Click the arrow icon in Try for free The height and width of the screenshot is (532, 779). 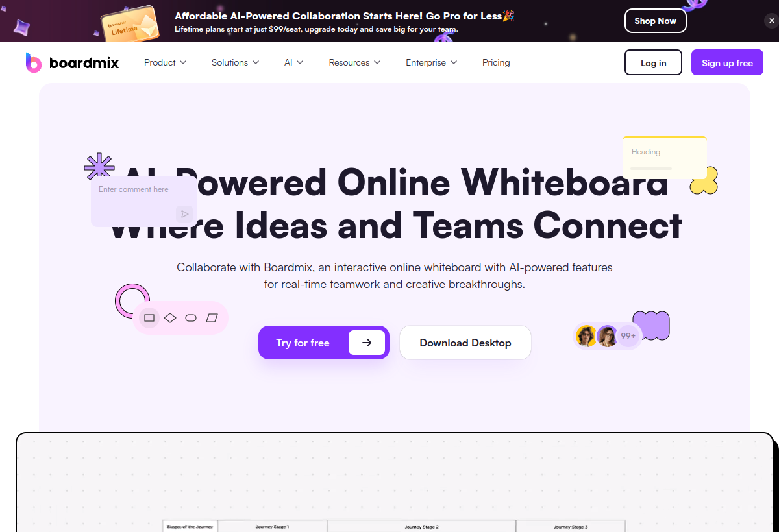pos(367,343)
